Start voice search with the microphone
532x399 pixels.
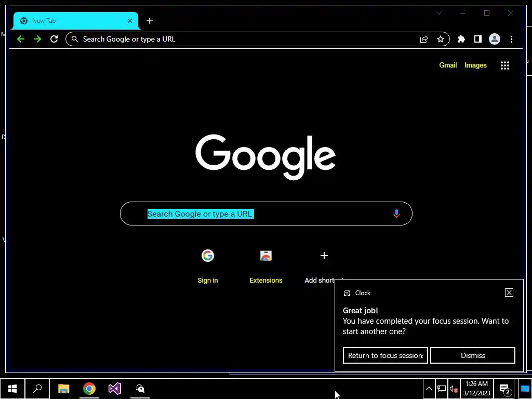[396, 214]
